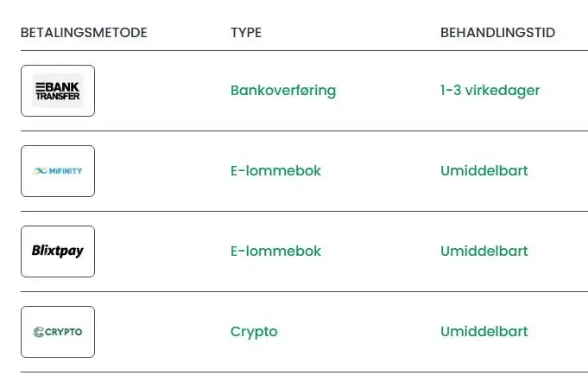Click the TYPE column header

[x=246, y=33]
